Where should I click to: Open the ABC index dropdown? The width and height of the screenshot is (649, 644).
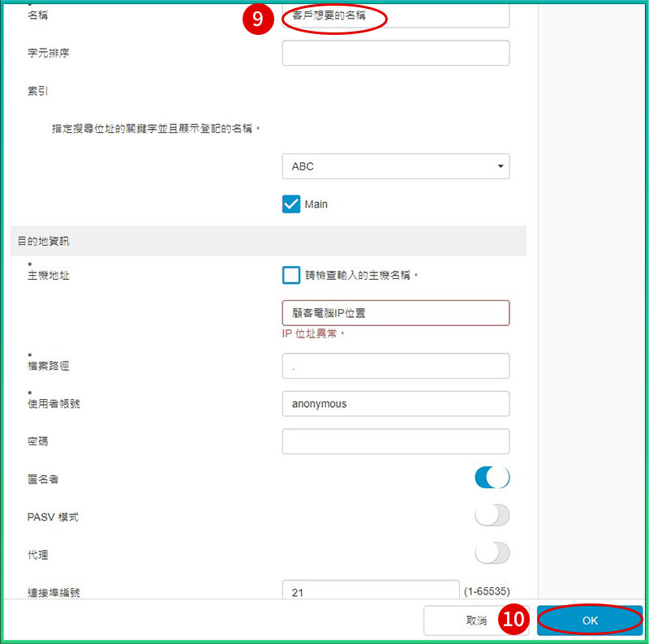pos(395,166)
